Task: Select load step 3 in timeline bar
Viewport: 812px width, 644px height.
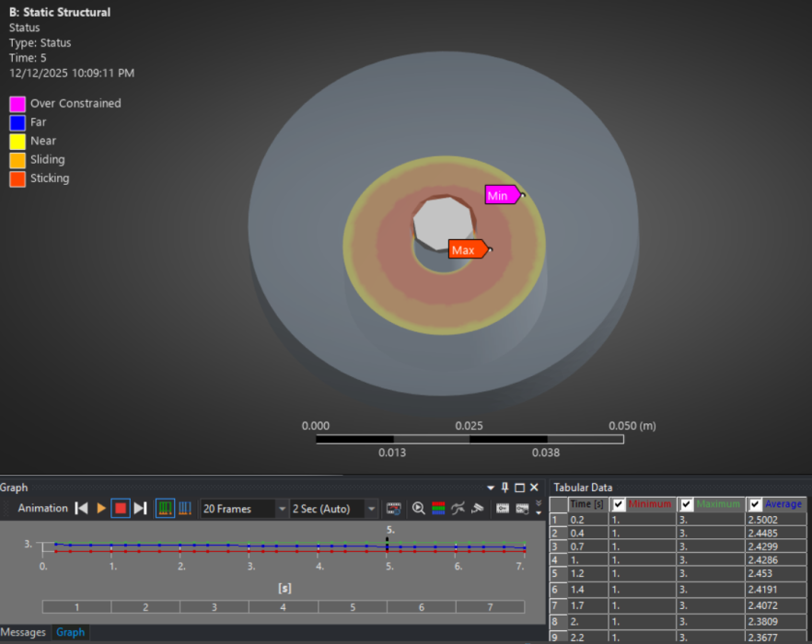Action: [214, 607]
